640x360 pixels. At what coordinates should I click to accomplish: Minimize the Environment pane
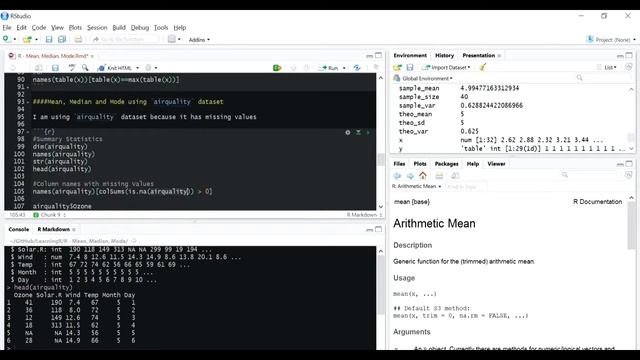[x=620, y=56]
